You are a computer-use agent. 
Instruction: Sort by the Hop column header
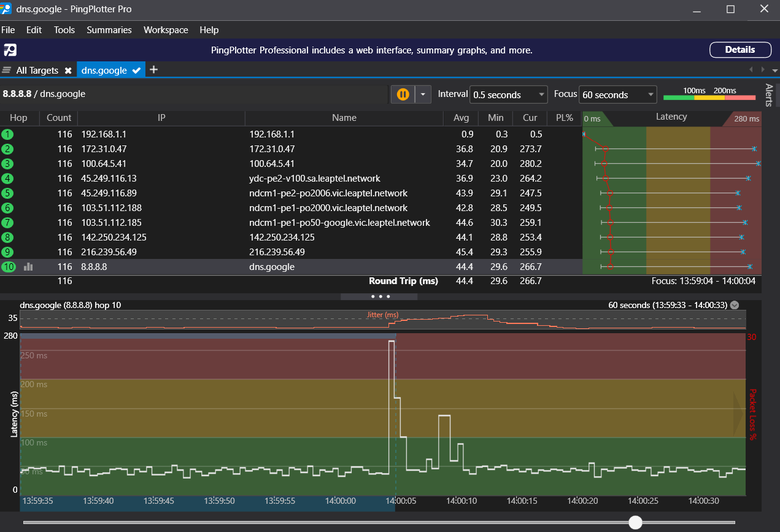[19, 118]
